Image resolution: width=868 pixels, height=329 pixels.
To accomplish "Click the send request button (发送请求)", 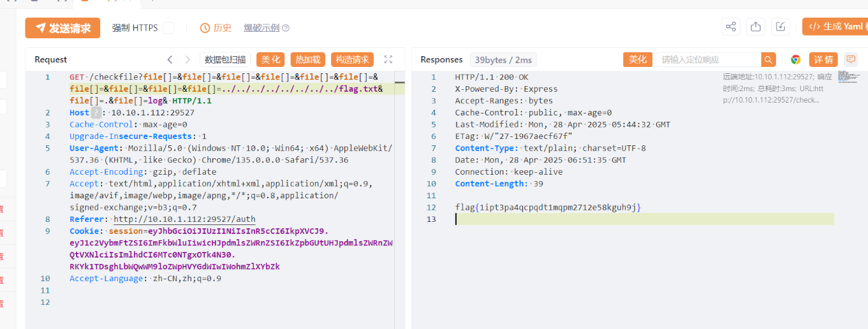I will (63, 28).
